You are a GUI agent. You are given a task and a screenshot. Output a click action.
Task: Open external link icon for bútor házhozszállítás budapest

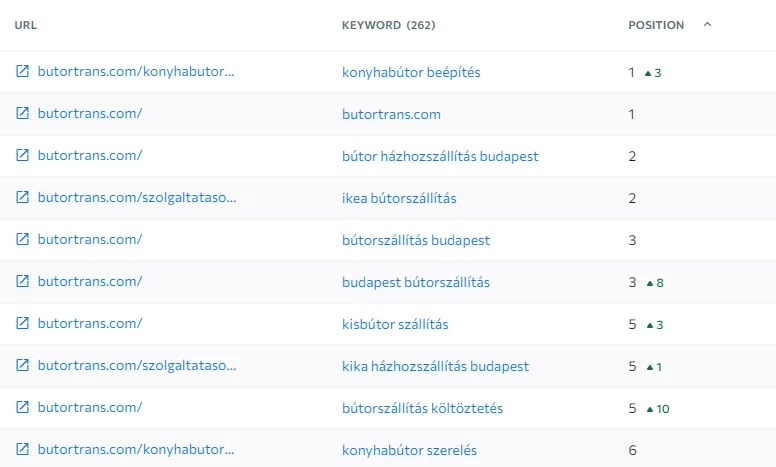click(x=23, y=156)
